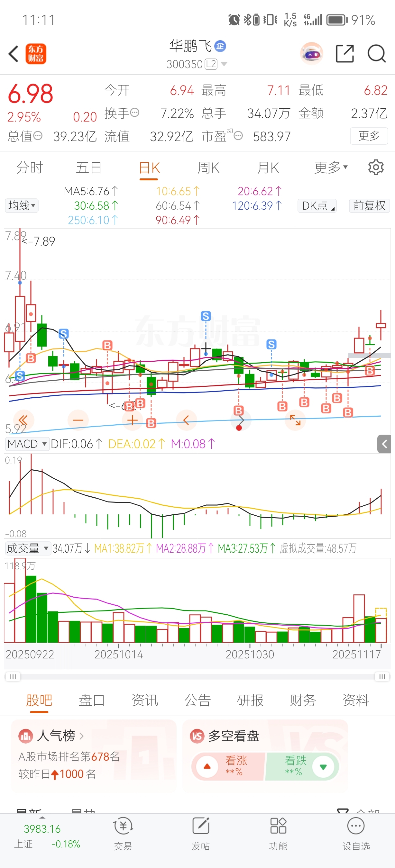Open 资讯 tab
This screenshot has width=395, height=868.
click(x=144, y=700)
